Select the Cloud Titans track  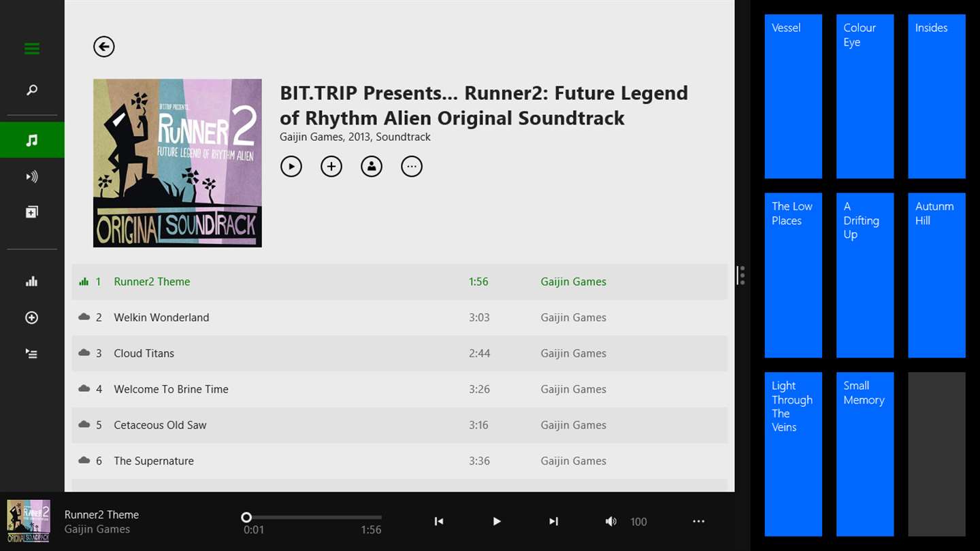tap(399, 353)
